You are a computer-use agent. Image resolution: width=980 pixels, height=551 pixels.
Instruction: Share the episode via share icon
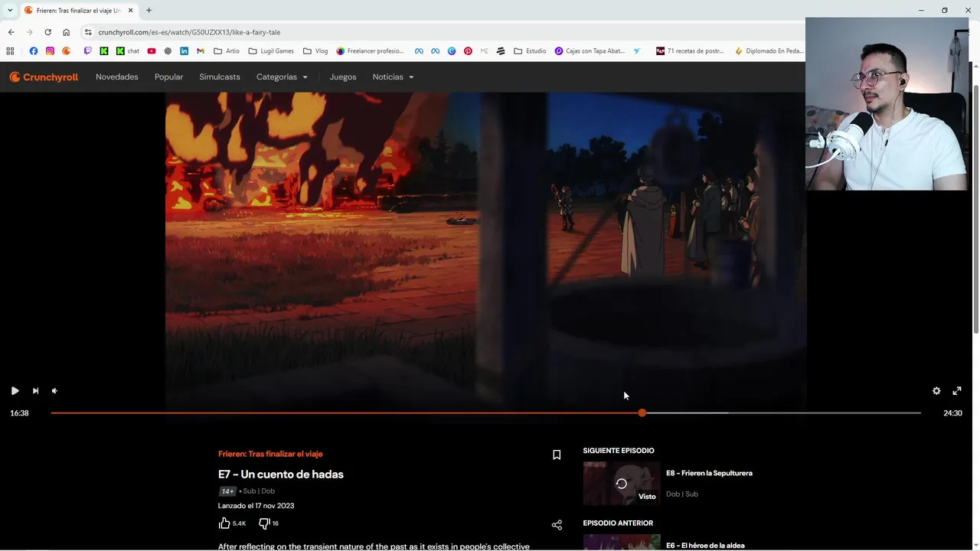(557, 525)
